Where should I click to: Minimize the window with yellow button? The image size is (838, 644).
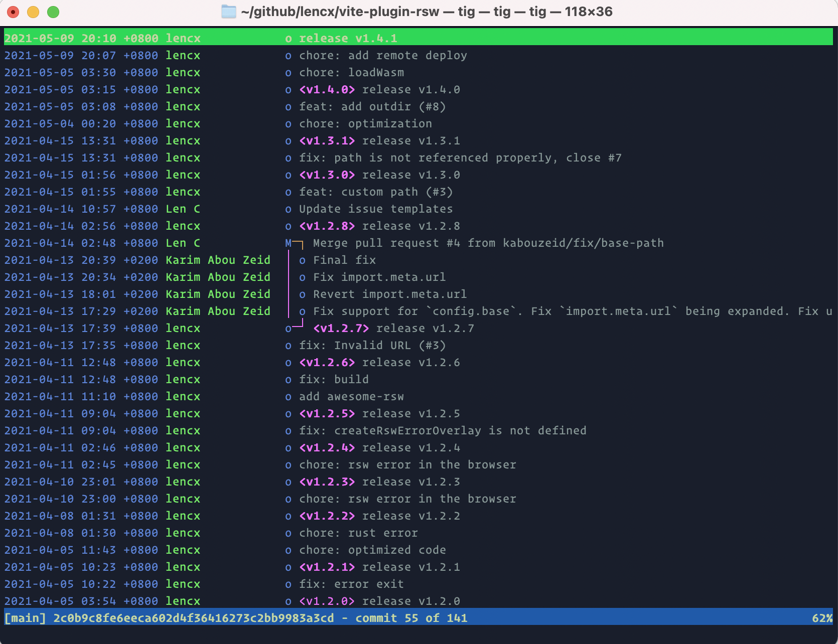[x=33, y=12]
